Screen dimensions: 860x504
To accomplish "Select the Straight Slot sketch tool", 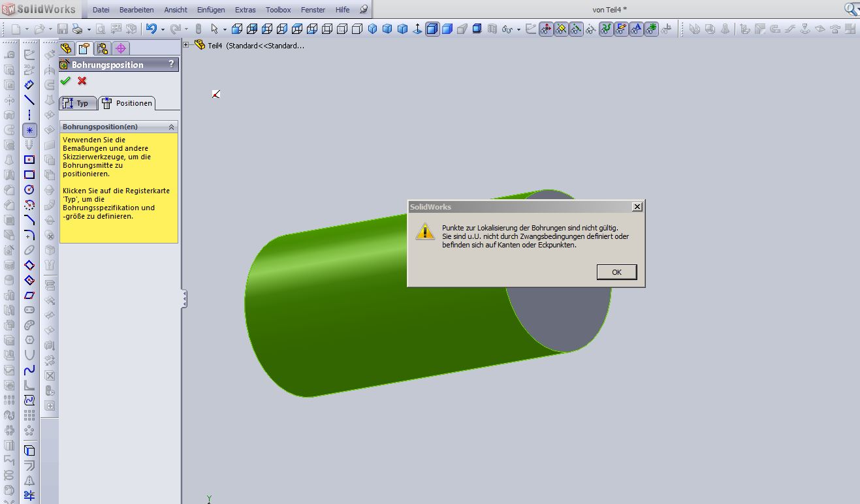I will pyautogui.click(x=29, y=310).
